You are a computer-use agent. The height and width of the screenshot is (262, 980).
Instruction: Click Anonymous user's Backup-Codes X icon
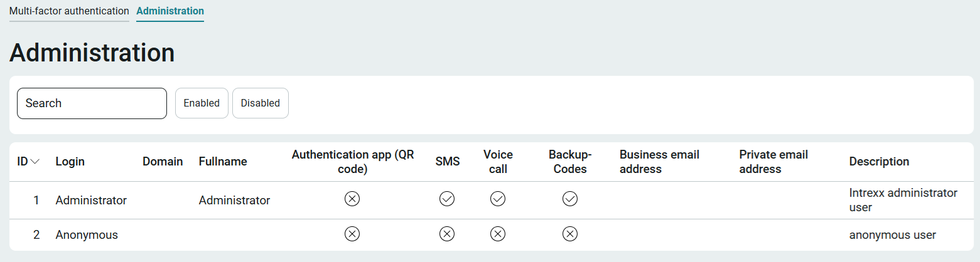pyautogui.click(x=570, y=234)
